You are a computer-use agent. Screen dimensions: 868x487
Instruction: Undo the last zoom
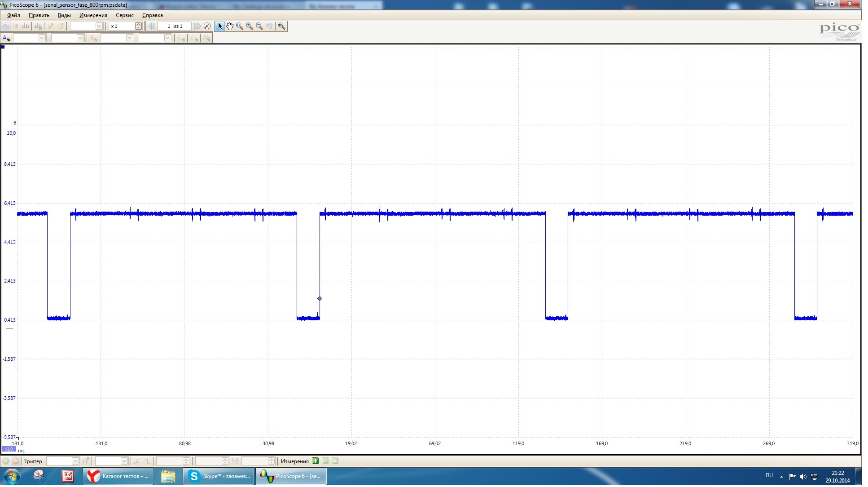[x=269, y=26]
